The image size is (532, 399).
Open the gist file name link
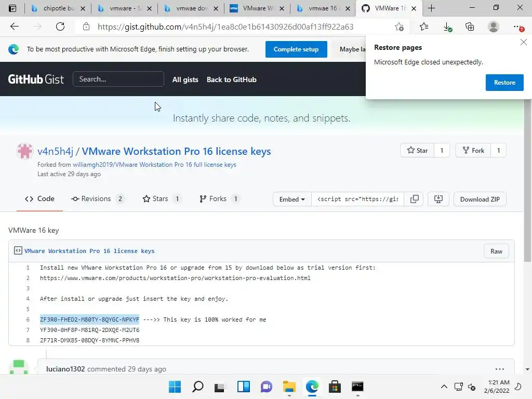tap(89, 251)
